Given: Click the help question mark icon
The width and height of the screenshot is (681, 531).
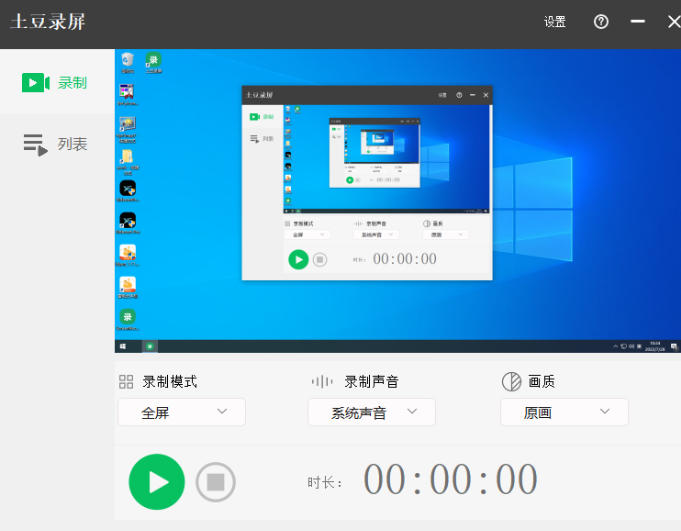Looking at the screenshot, I should [x=601, y=22].
